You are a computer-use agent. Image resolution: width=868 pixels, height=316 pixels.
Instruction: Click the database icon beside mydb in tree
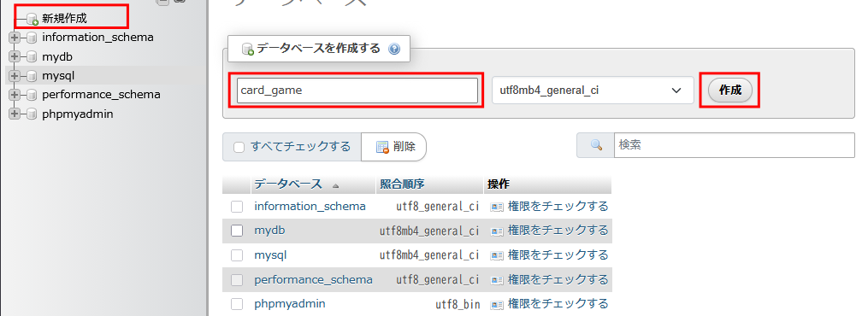click(32, 57)
